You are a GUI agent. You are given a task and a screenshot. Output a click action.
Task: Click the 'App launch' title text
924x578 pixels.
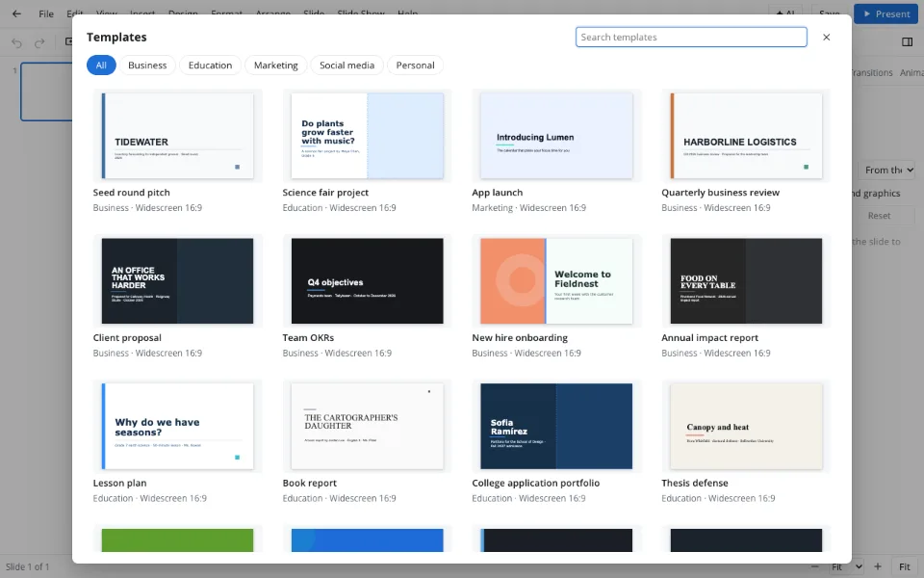click(x=498, y=193)
